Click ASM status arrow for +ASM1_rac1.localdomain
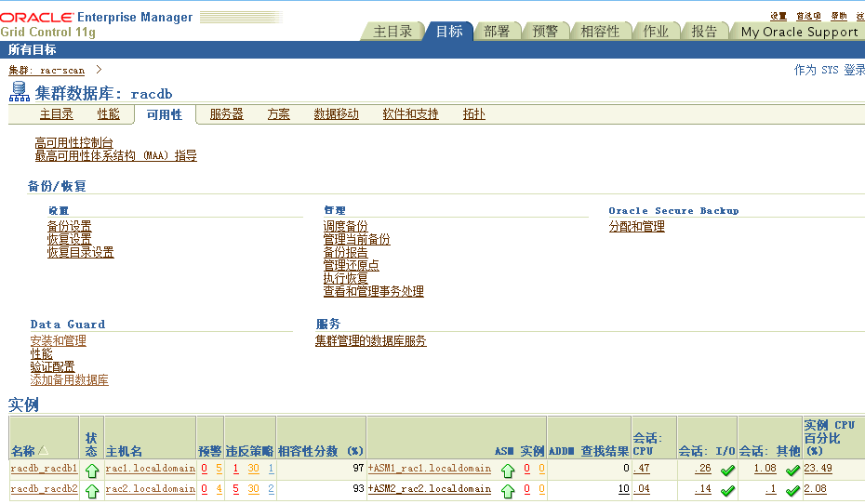Image resolution: width=865 pixels, height=504 pixels. coord(508,471)
